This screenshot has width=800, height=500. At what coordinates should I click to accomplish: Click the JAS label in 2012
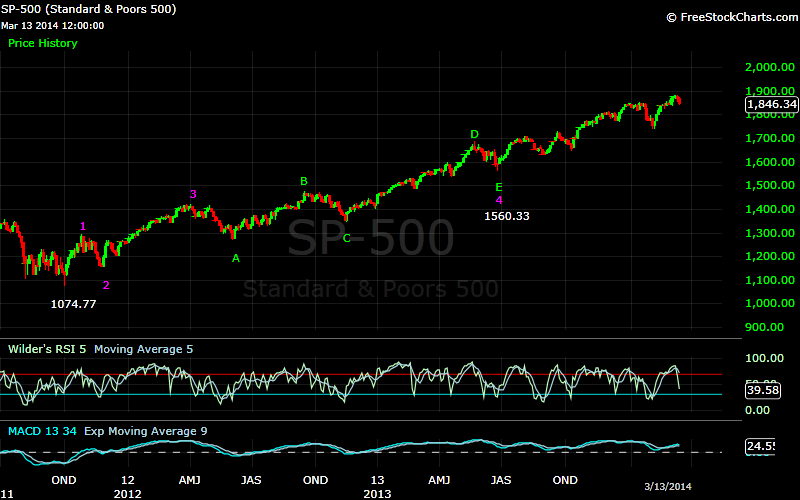251,480
